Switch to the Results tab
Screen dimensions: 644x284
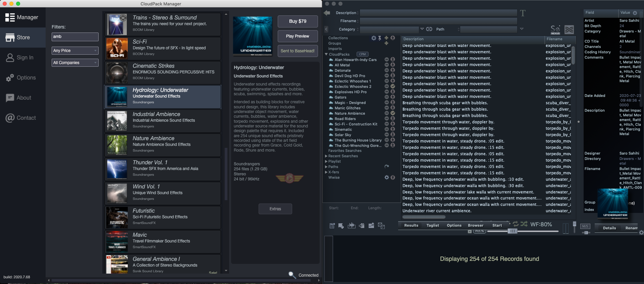411,225
